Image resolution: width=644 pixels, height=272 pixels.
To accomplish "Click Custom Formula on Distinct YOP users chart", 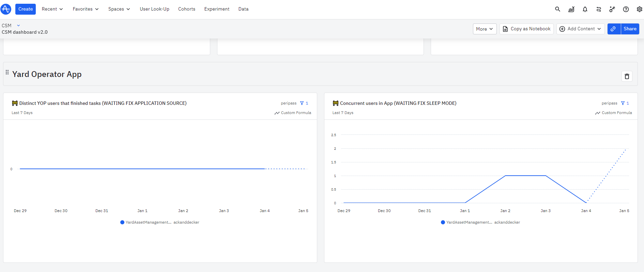I will 293,113.
